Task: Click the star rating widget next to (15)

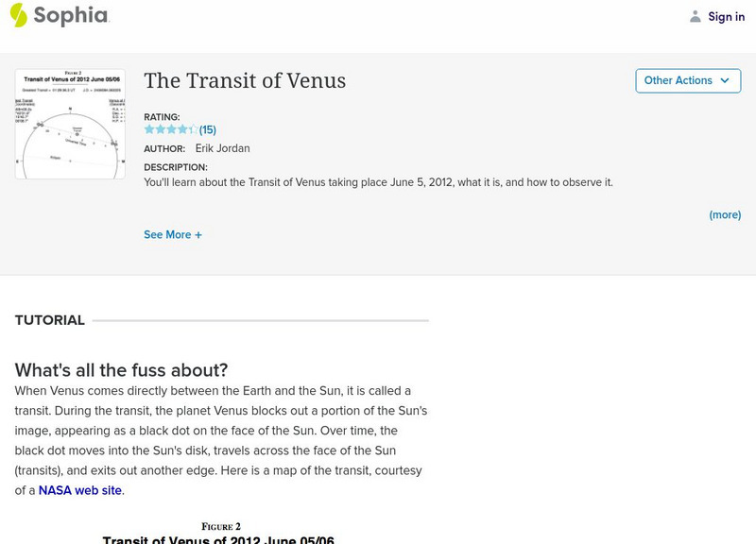Action: pos(172,127)
